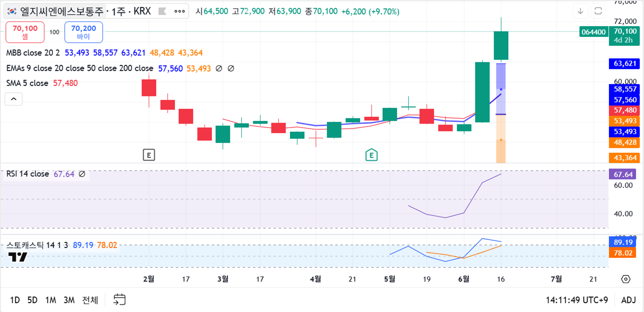This screenshot has height=312, width=644.
Task: Select the 5D time range
Action: coord(33,300)
